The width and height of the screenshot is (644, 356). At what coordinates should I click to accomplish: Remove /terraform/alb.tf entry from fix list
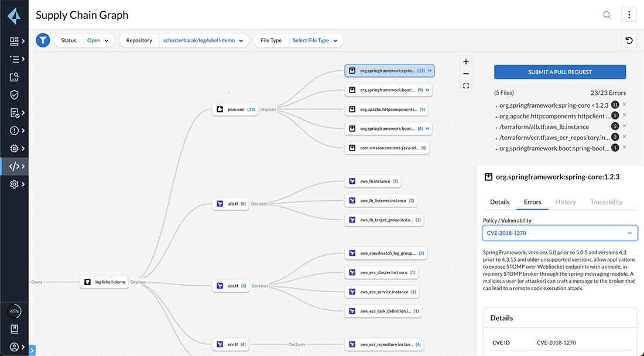[x=625, y=126]
